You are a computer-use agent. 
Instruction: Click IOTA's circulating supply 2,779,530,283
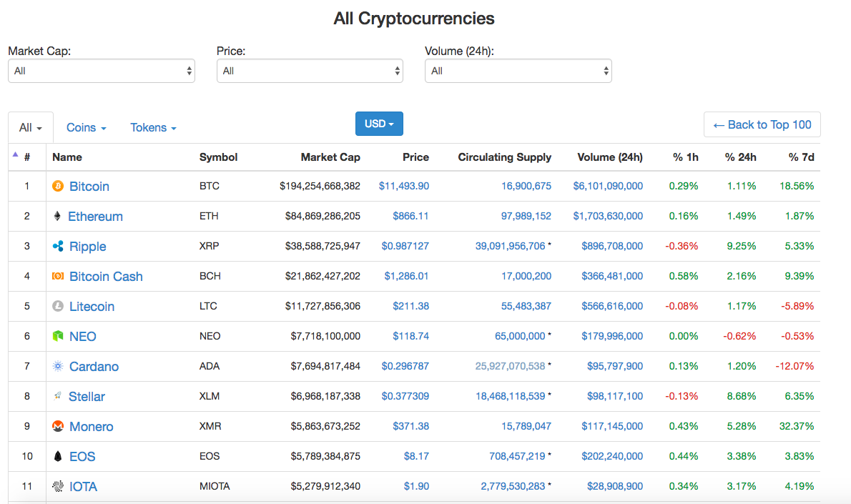tap(513, 486)
